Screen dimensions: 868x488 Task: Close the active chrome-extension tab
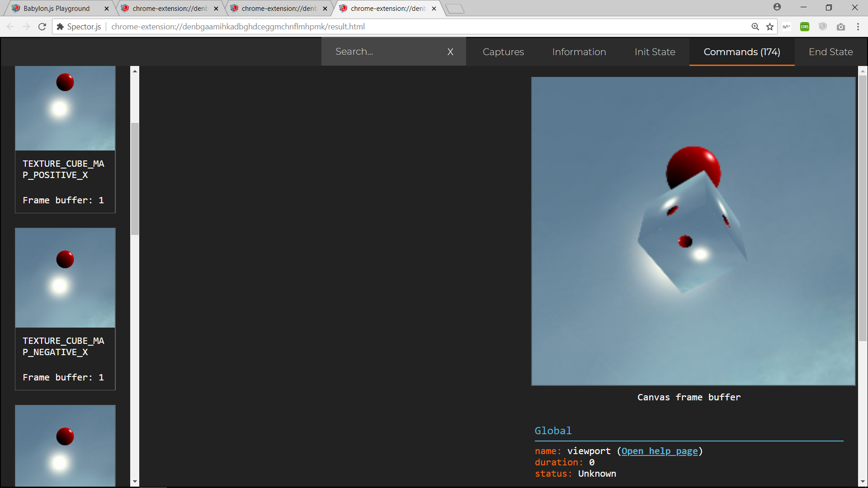(434, 9)
